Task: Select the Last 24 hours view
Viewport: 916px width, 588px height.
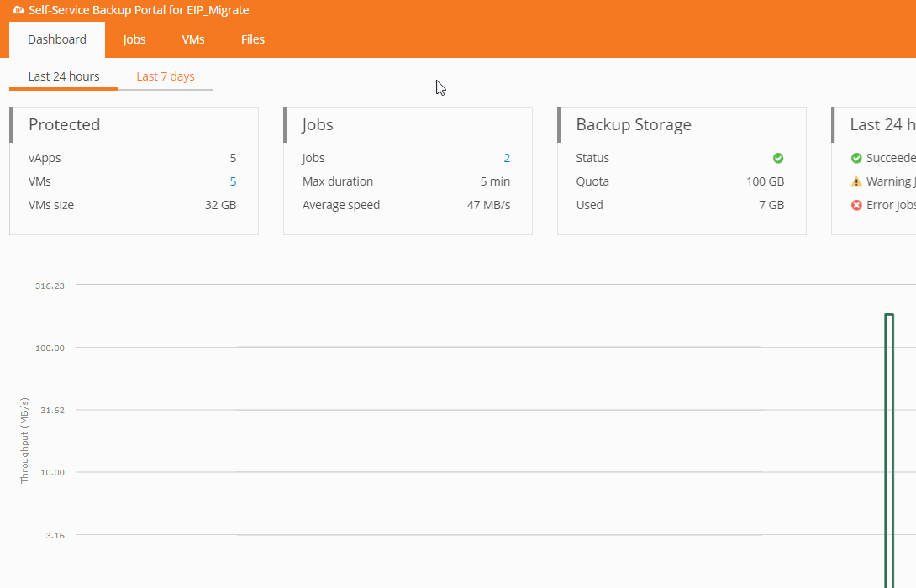Action: click(64, 76)
